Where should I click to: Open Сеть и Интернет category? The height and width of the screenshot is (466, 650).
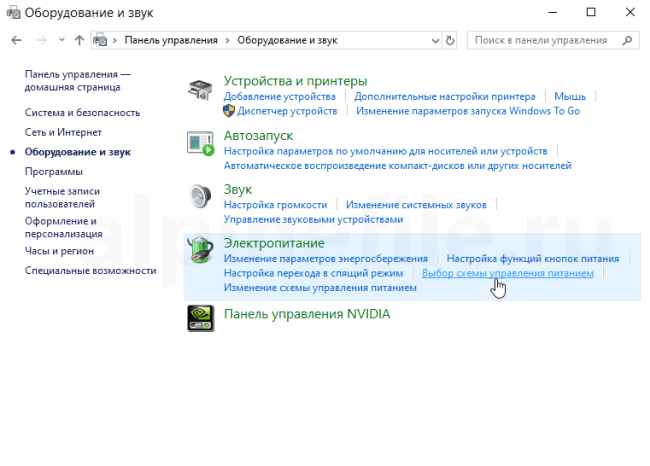tap(63, 132)
